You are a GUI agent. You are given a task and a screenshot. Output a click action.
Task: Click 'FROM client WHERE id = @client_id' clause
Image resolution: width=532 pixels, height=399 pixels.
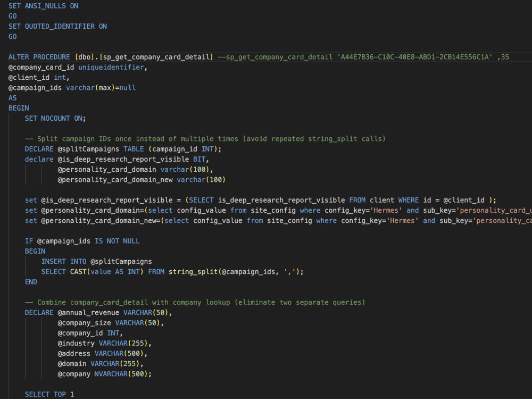click(x=417, y=200)
